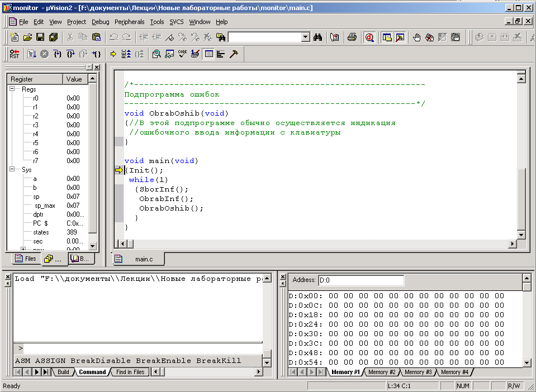
Task: Click the Run program icon
Action: coord(32,54)
